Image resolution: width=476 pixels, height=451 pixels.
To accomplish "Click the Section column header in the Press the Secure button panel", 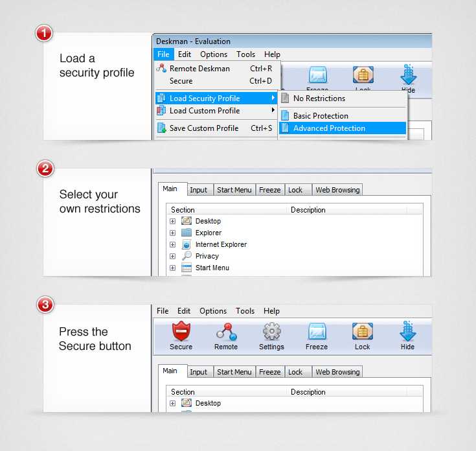I will [227, 392].
